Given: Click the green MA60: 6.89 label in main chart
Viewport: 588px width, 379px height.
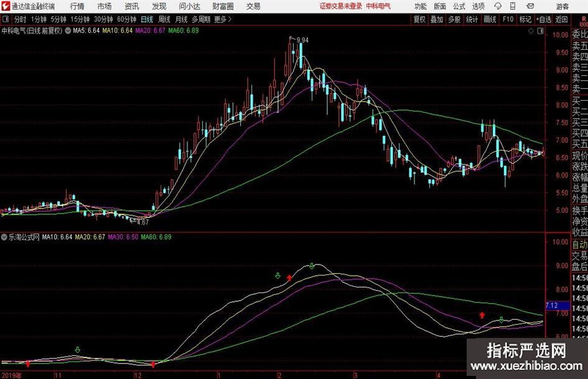Looking at the screenshot, I should [184, 30].
